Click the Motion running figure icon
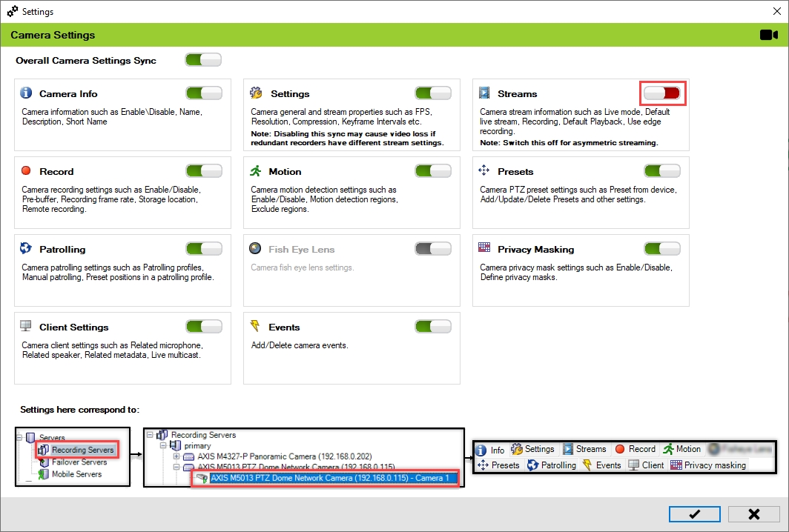The height and width of the screenshot is (532, 789). click(x=256, y=171)
